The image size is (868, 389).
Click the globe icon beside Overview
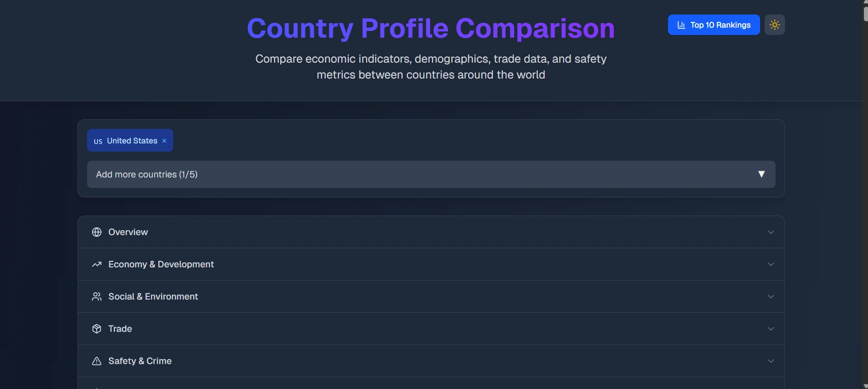tap(97, 232)
